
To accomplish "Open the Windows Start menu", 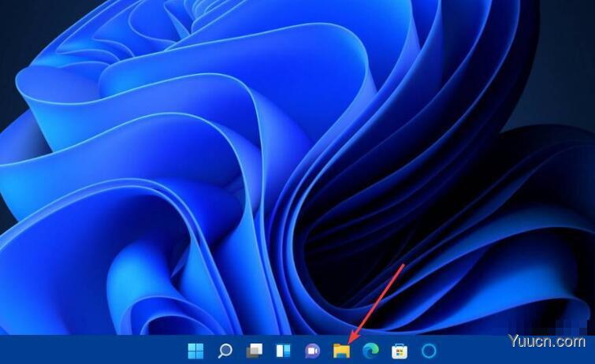I will point(195,351).
